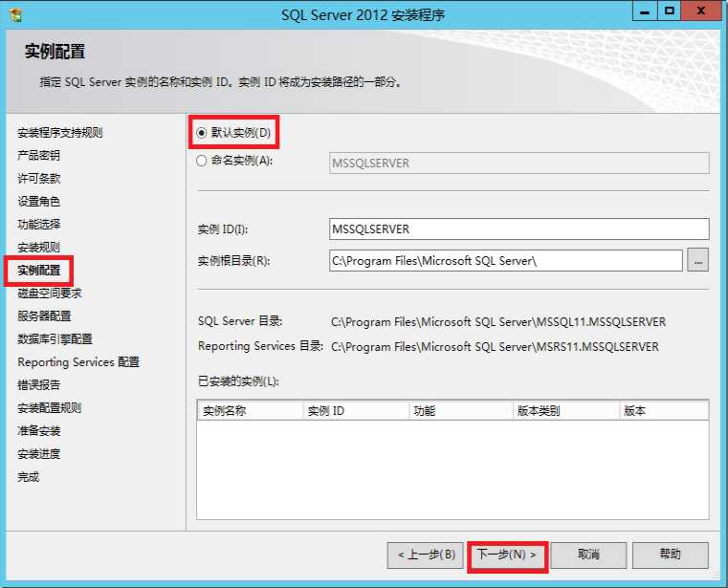
Task: Click the 安装程序支持规则 step
Action: (x=60, y=133)
